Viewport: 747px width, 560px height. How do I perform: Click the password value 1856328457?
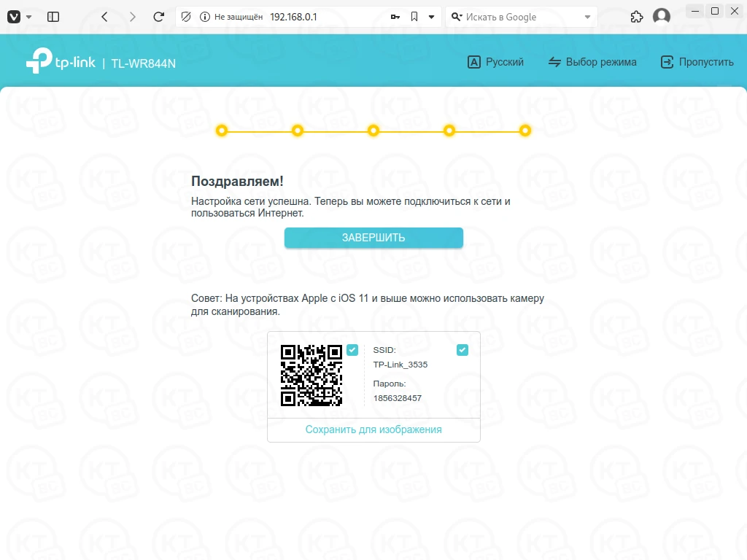(398, 398)
